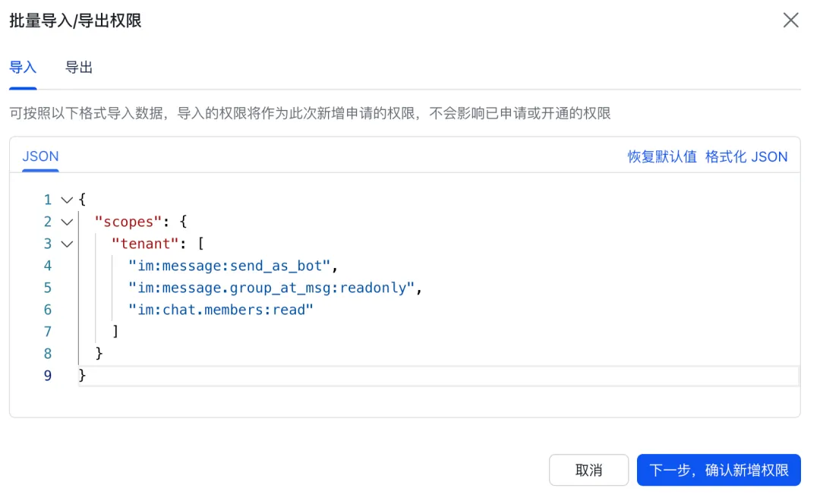Click the "im:chat.members:read" scope line

coord(220,310)
